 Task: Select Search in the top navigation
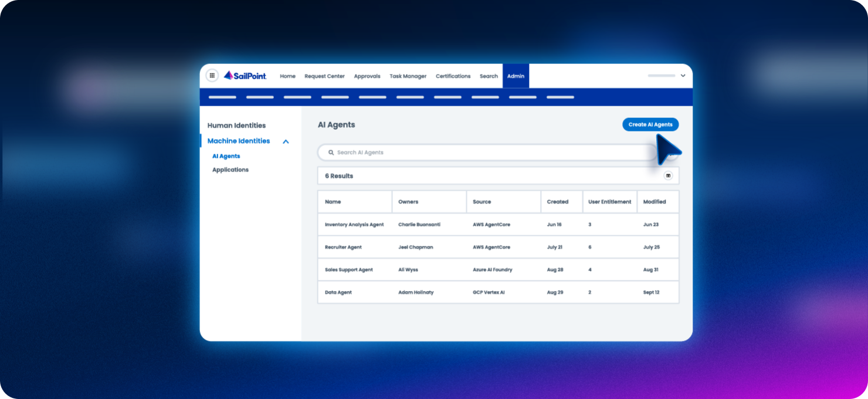coord(489,76)
